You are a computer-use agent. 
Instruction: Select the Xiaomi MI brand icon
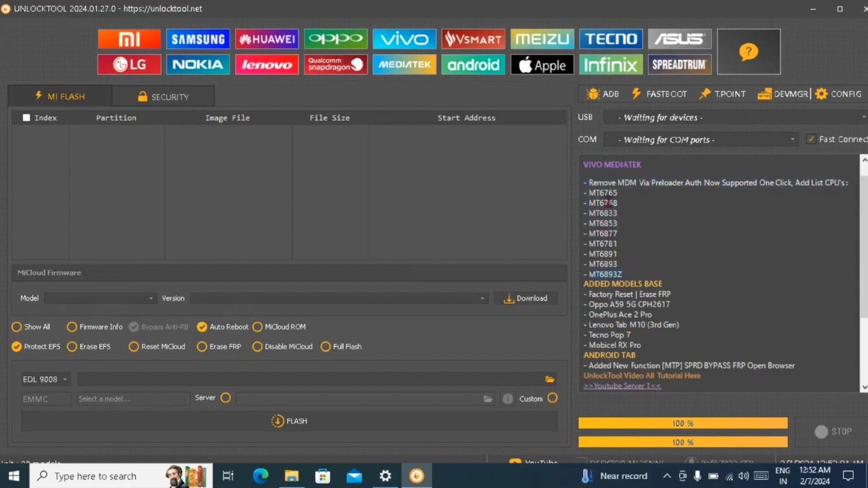(129, 39)
